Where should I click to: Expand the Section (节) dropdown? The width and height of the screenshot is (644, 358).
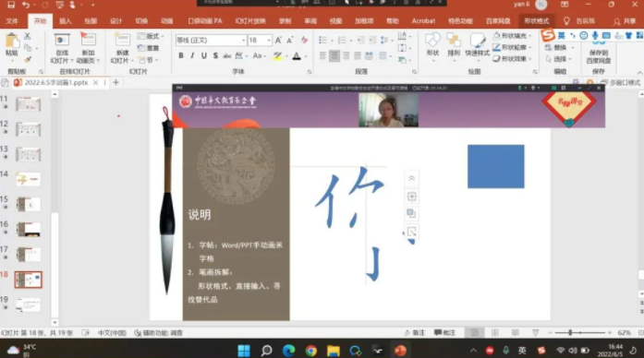click(x=148, y=60)
